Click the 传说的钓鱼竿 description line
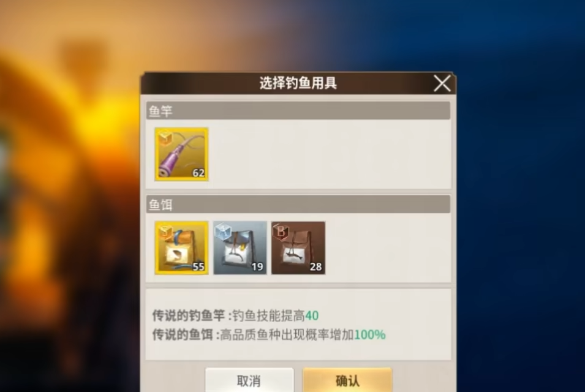The image size is (585, 392). (x=235, y=316)
